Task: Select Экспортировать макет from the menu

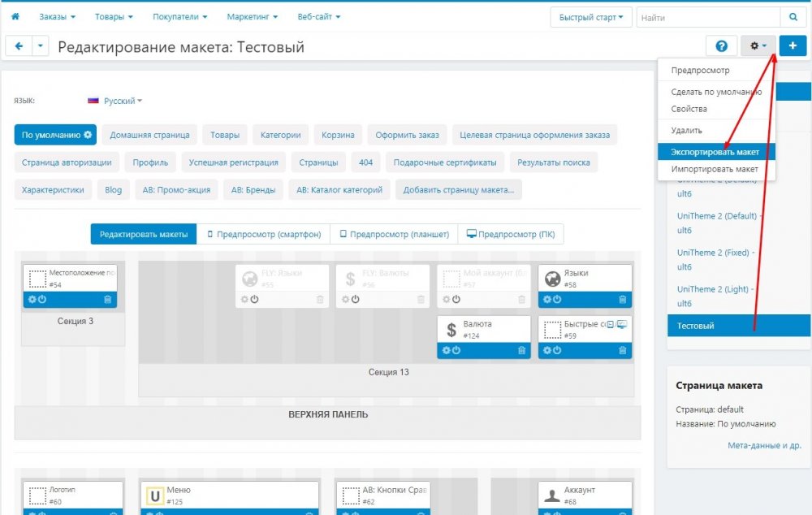Action: coord(715,151)
